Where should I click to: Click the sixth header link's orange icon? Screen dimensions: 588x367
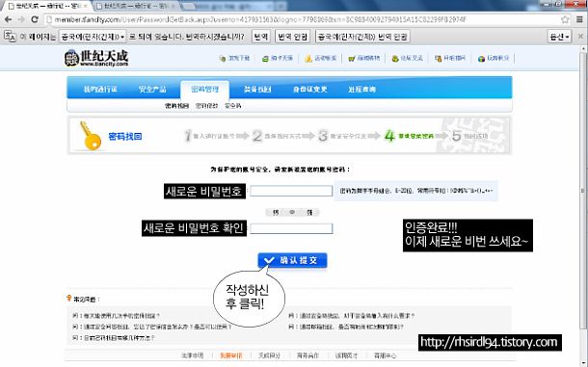438,59
